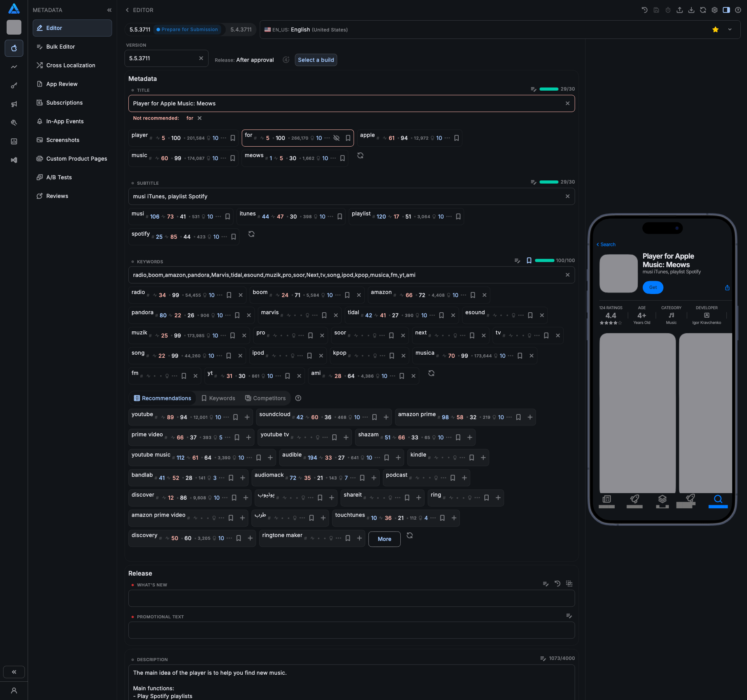
Task: Remove 'pandora' keyword using its X icon
Action: pyautogui.click(x=249, y=315)
